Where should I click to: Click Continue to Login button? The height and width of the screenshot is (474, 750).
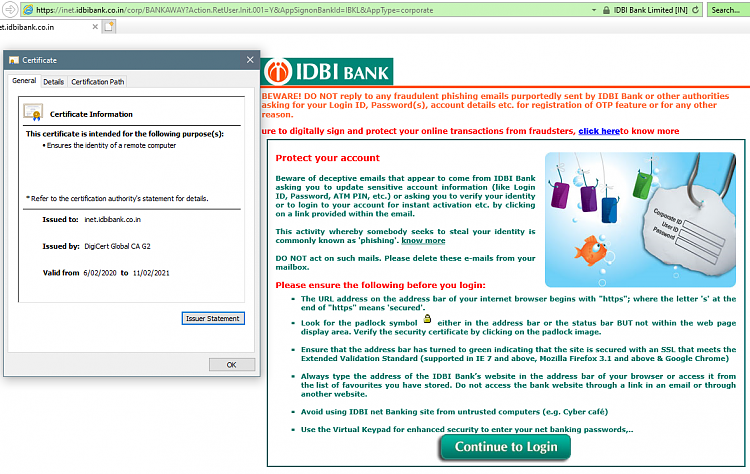(x=506, y=447)
